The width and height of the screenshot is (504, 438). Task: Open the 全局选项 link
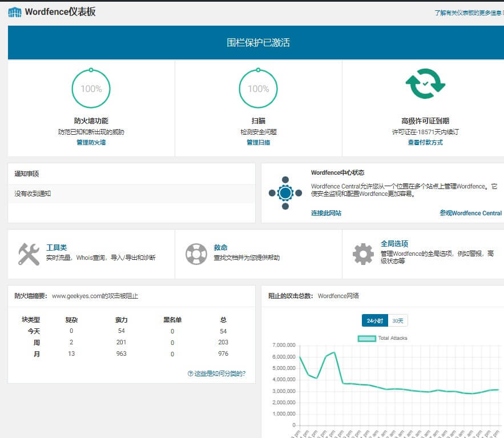(x=394, y=243)
